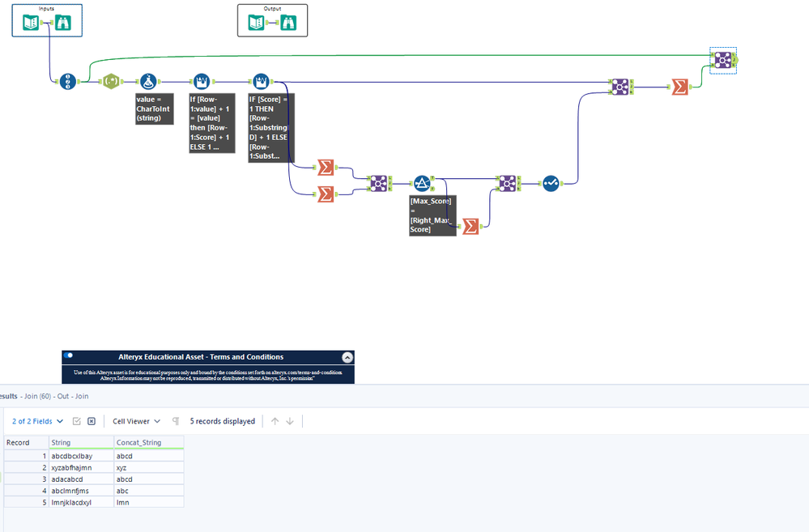Select the Inputs container title
809x532 pixels.
coord(46,9)
